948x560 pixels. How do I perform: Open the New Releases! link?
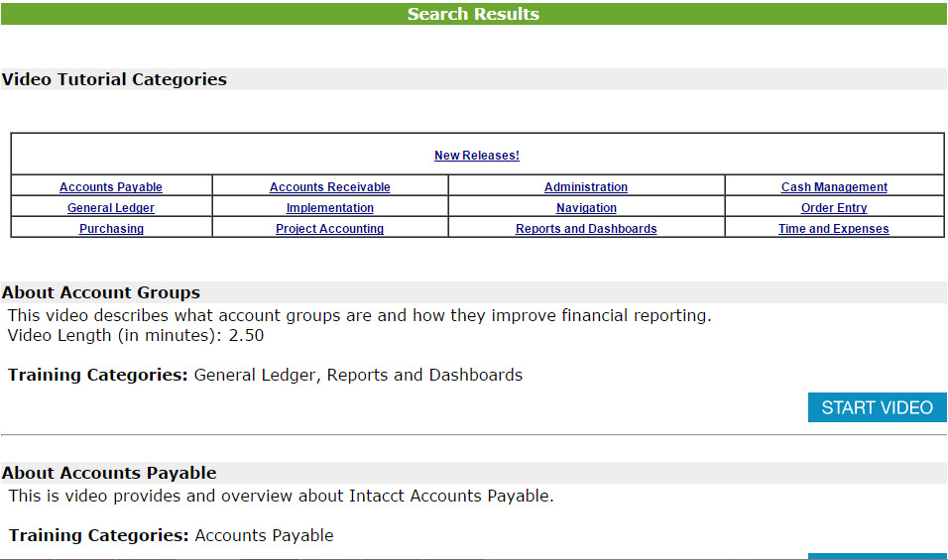[476, 156]
